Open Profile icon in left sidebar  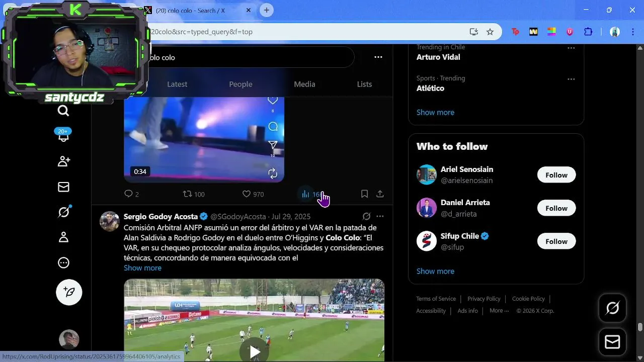coord(64,237)
